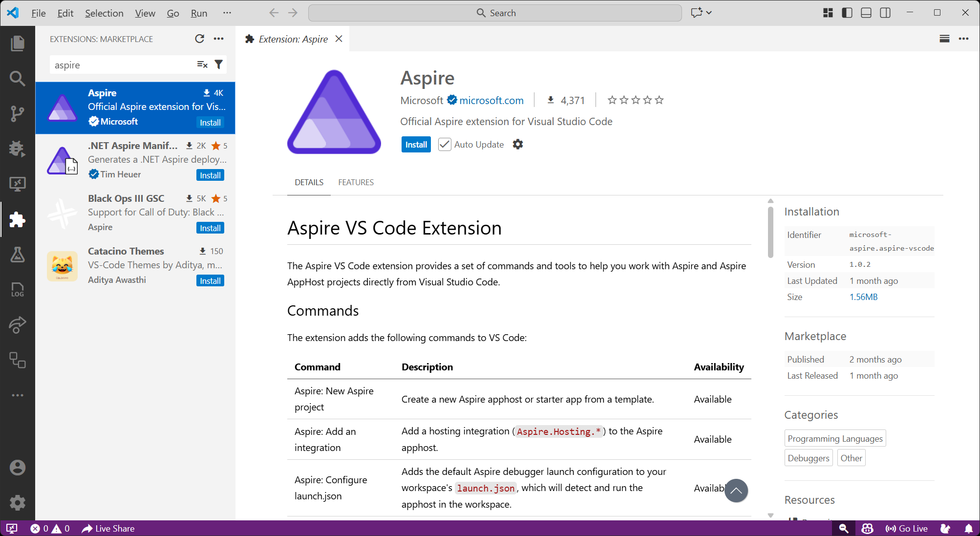
Task: Open extension settings gear next to Auto Update
Action: (518, 145)
